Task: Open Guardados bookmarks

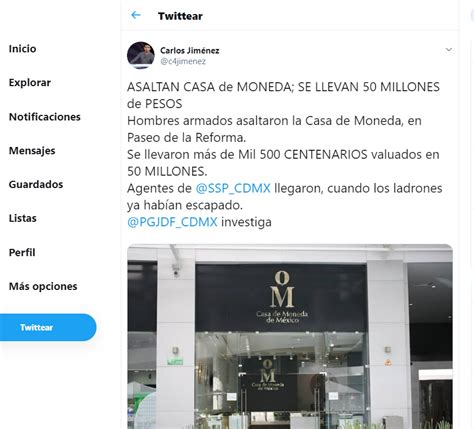Action: [x=36, y=184]
